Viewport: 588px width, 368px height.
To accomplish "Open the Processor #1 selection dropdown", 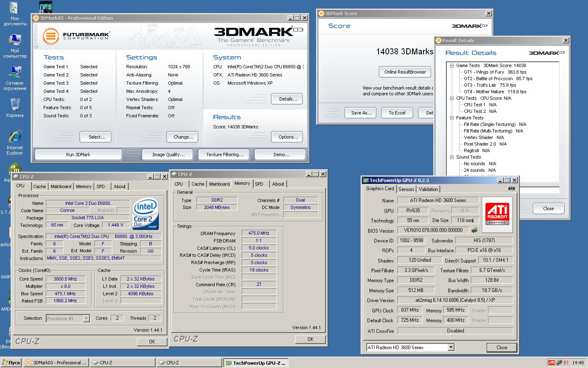I will 86,319.
